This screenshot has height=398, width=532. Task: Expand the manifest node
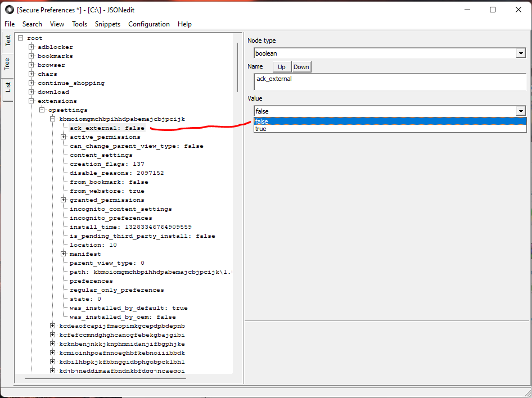click(63, 254)
